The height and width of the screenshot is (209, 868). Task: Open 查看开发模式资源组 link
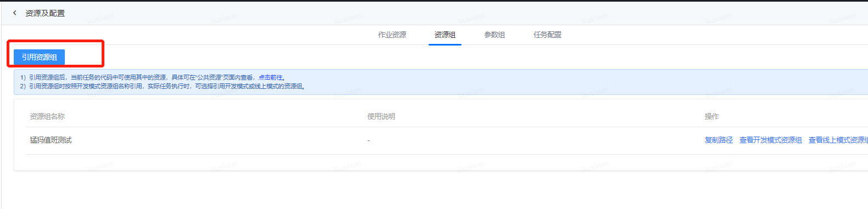click(x=771, y=140)
